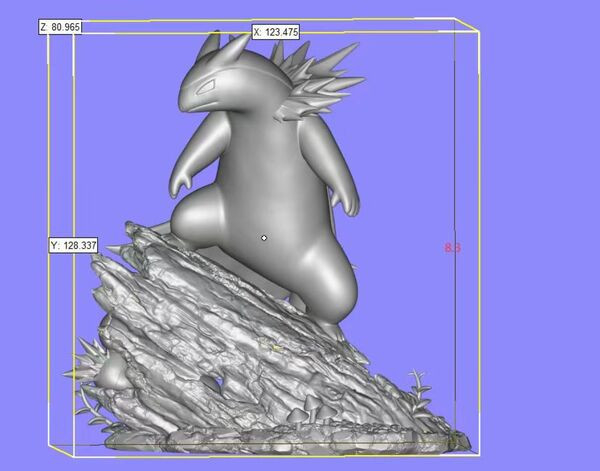Click the creature's snout
Viewport: 600px width, 471px height.
188,98
